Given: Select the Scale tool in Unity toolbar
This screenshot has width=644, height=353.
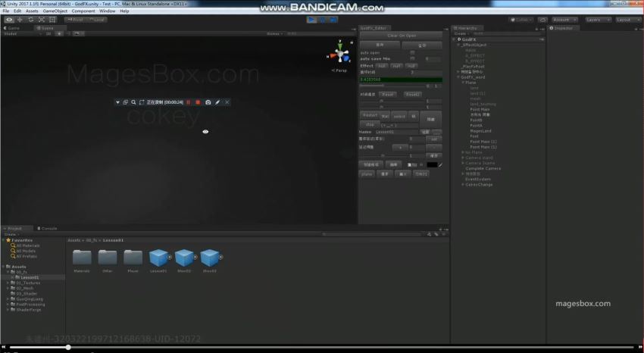Looking at the screenshot, I should pyautogui.click(x=42, y=19).
